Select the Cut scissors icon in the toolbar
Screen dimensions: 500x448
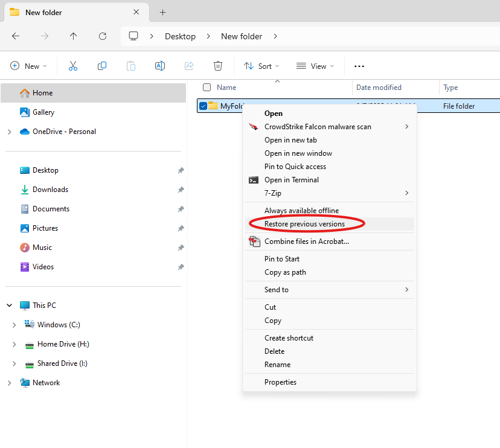point(72,66)
